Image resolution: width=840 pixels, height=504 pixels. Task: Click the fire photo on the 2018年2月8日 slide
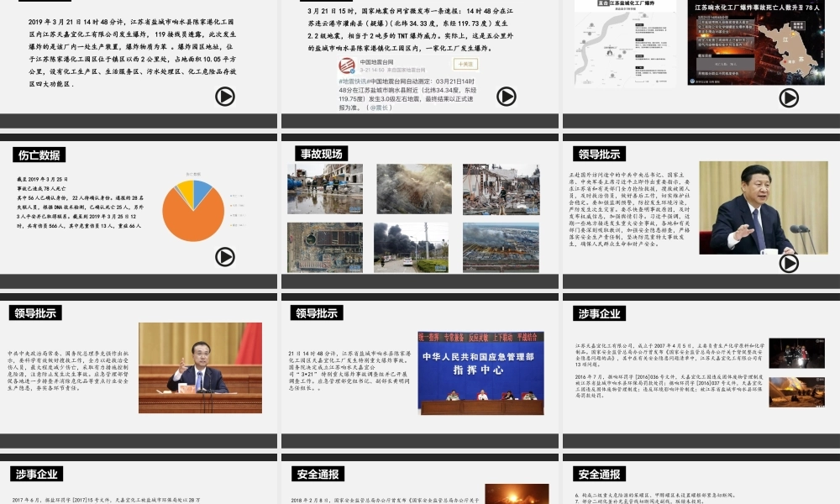tap(517, 494)
